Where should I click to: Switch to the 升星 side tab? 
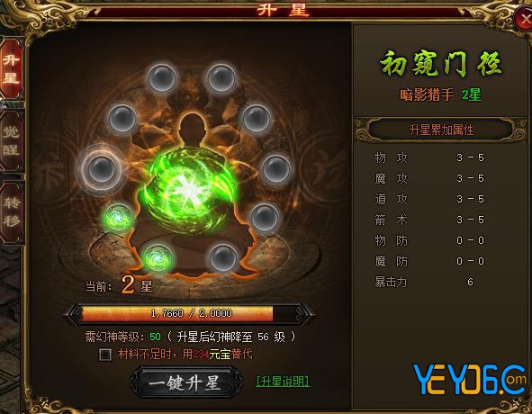click(x=12, y=69)
